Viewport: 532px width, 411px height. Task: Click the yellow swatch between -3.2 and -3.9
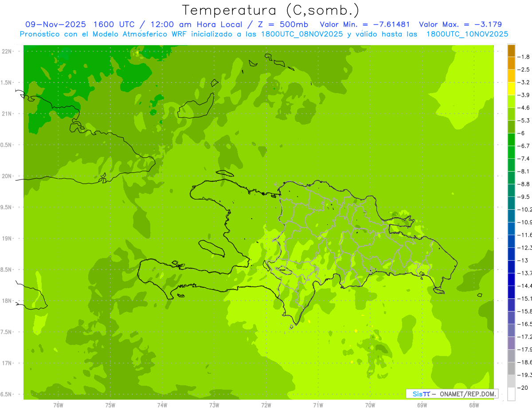tap(511, 89)
